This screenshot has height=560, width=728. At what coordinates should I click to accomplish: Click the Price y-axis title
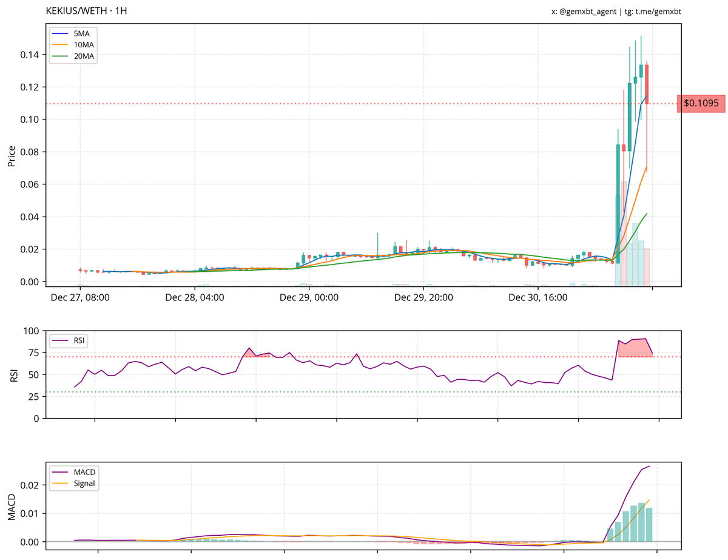12,155
